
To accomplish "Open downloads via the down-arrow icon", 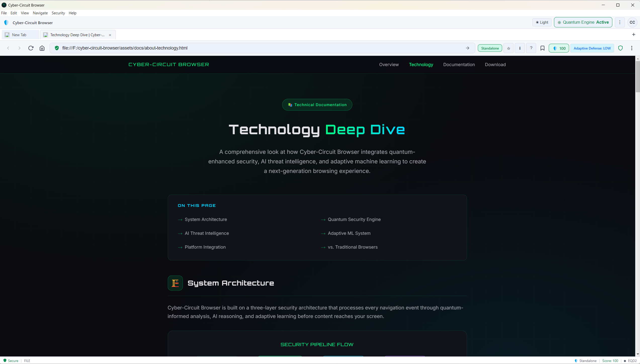I will click(x=520, y=48).
